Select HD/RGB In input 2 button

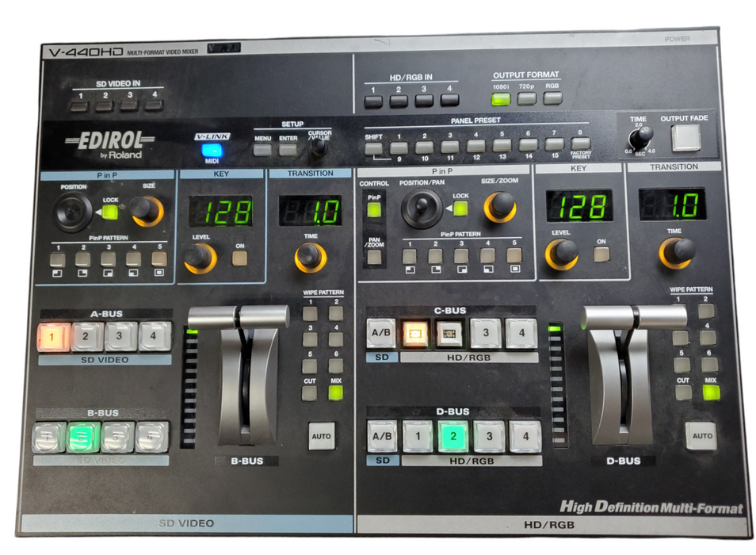(x=399, y=101)
